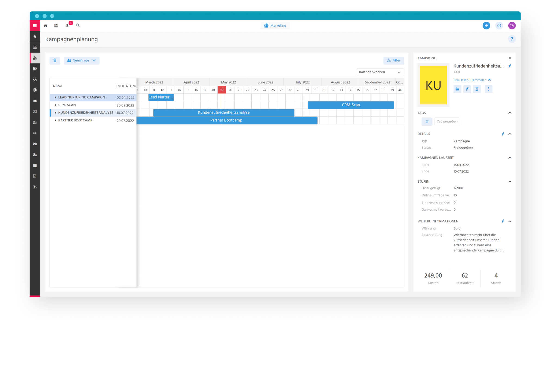Screen dimensions: 548x392
Task: Open the game controller sidebar icon
Action: pos(35,144)
